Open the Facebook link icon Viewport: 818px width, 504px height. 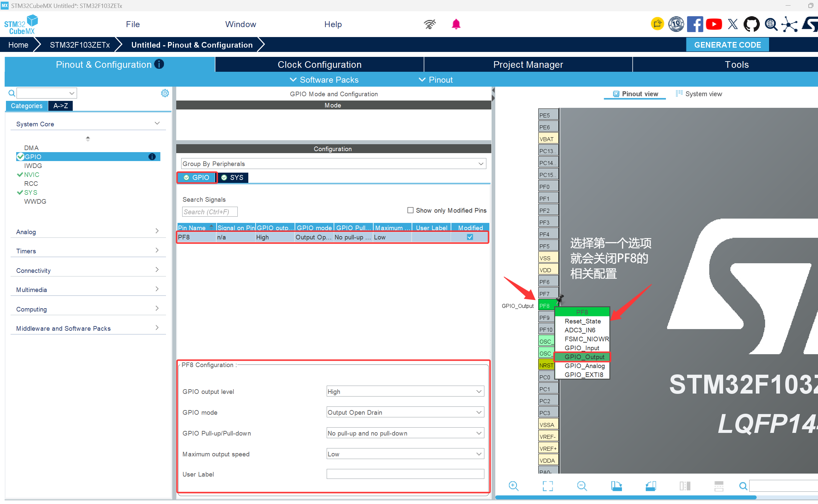695,24
